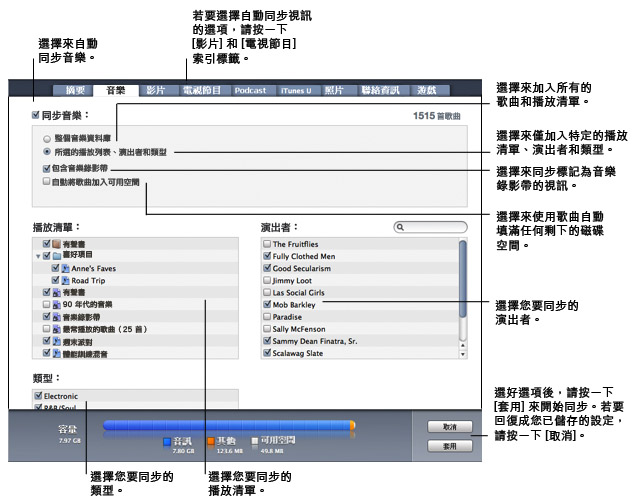Check the Jimmy Loot artist box

pyautogui.click(x=267, y=280)
